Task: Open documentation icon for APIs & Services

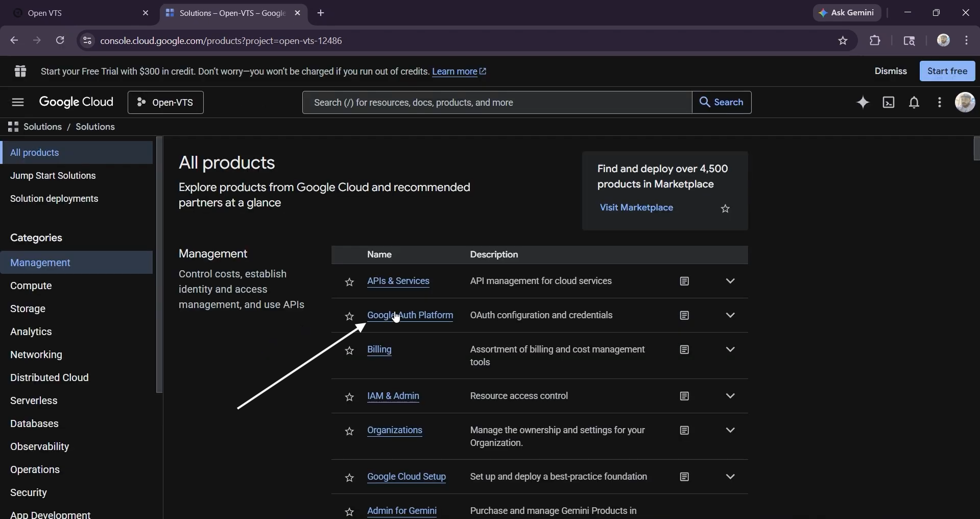Action: click(x=685, y=281)
